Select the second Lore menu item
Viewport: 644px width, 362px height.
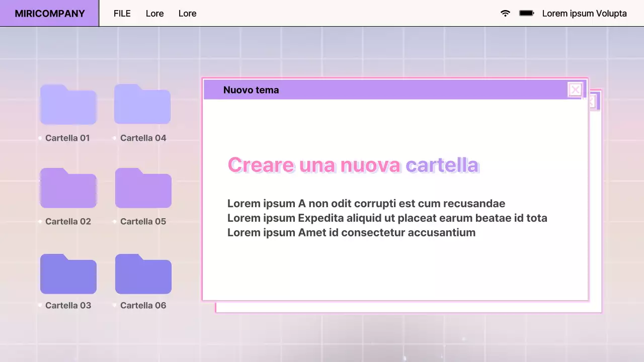click(187, 13)
